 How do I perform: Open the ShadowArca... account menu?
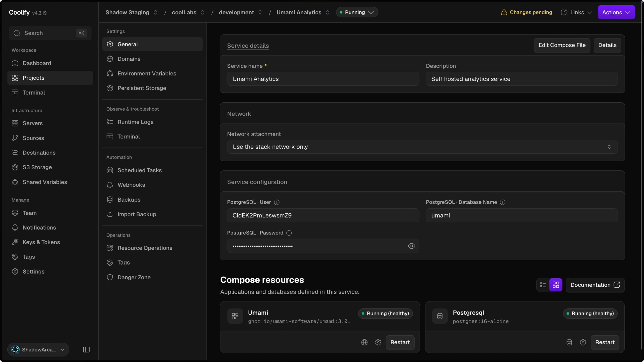(x=38, y=349)
